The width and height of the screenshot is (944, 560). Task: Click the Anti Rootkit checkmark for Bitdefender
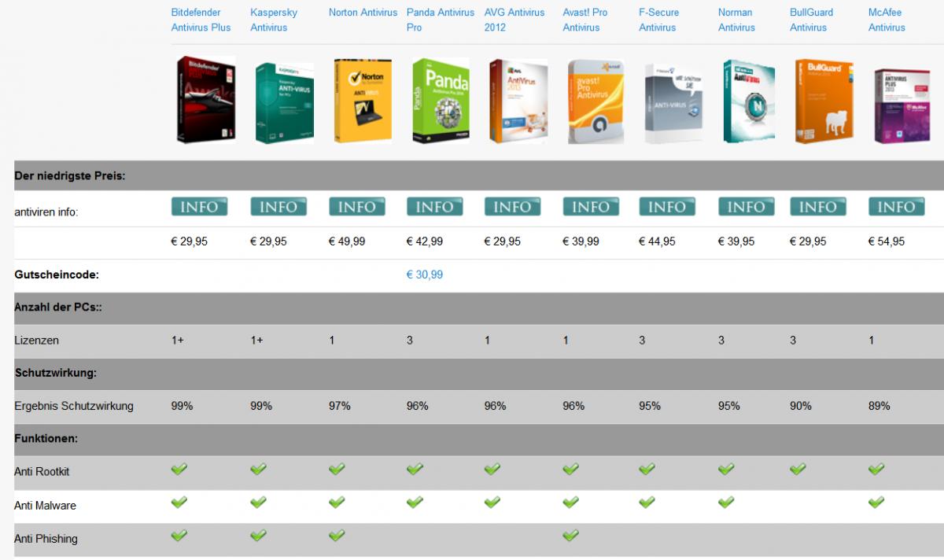[x=179, y=469]
